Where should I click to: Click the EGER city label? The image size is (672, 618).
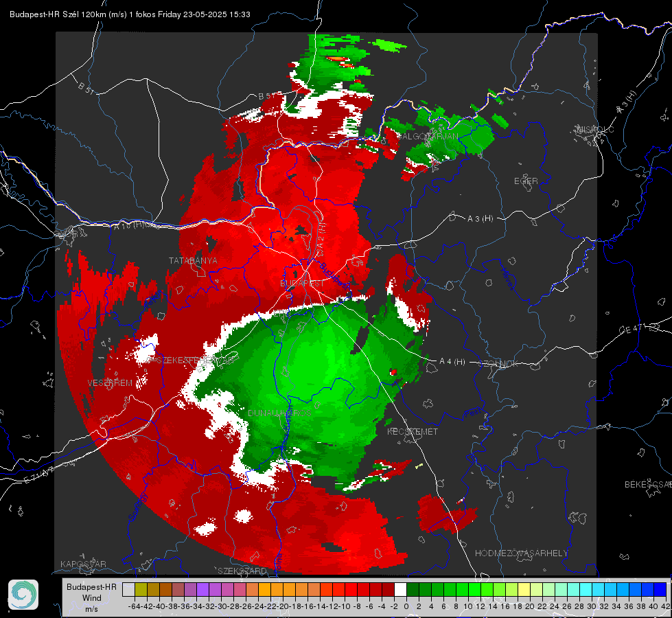[526, 181]
